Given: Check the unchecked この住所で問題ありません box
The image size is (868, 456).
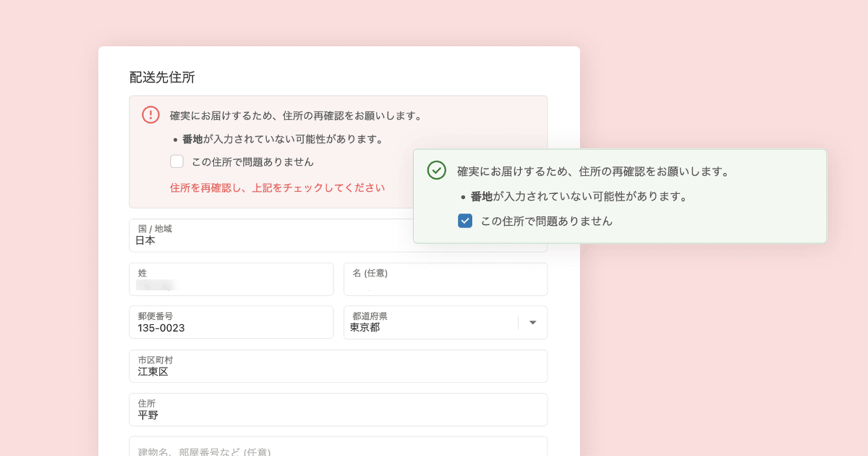Looking at the screenshot, I should pyautogui.click(x=177, y=162).
